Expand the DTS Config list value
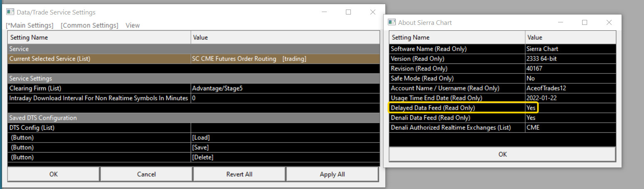The height and width of the screenshot is (189, 644). [x=285, y=128]
